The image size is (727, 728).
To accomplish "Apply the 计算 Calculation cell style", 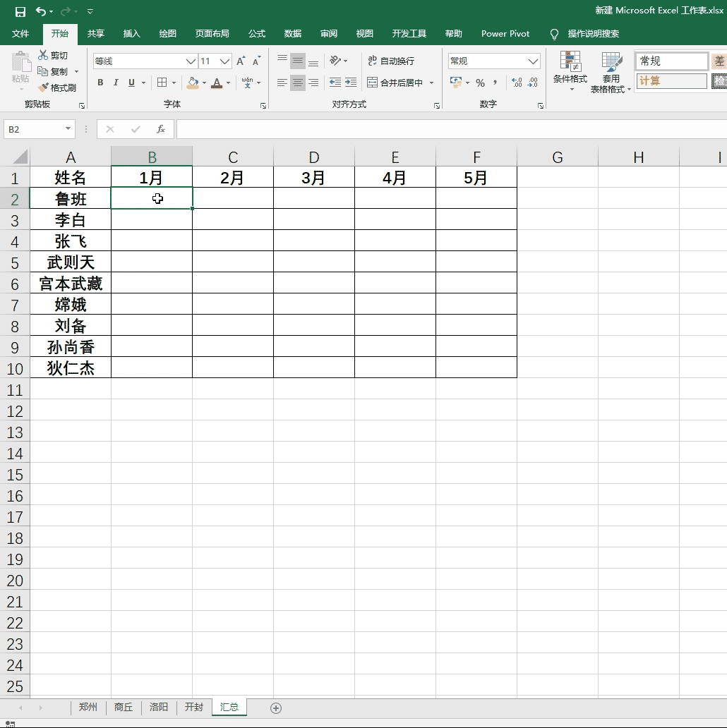I will coord(672,81).
